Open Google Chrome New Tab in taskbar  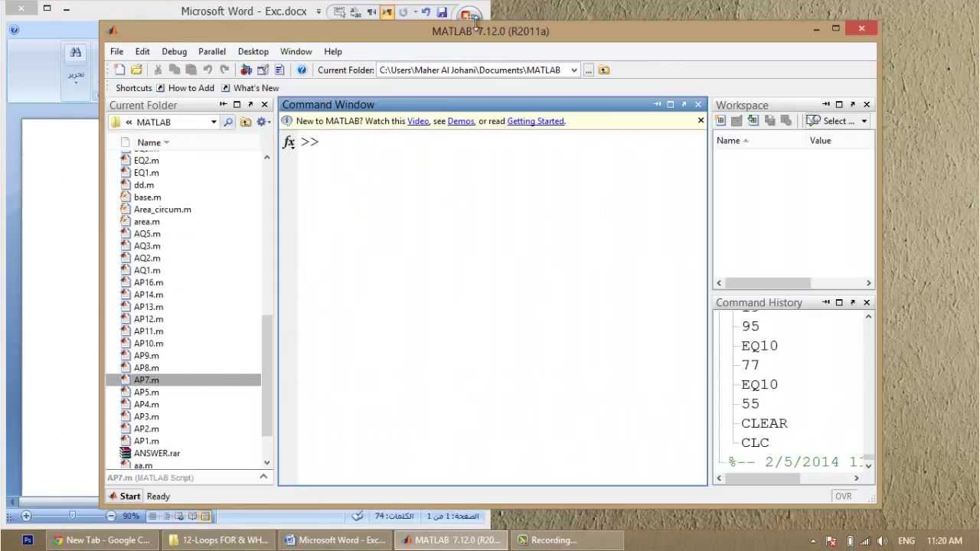(x=101, y=540)
